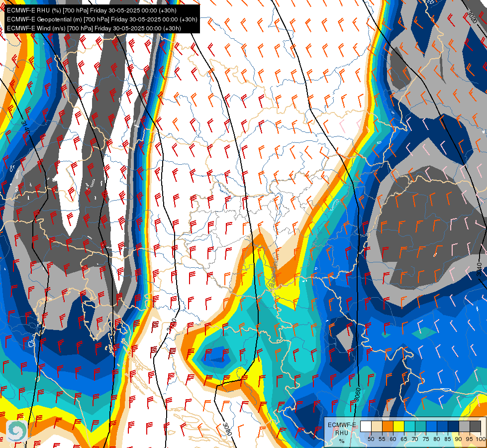
Task: Select the teal 70-75% legend swatch
Action: click(420, 426)
